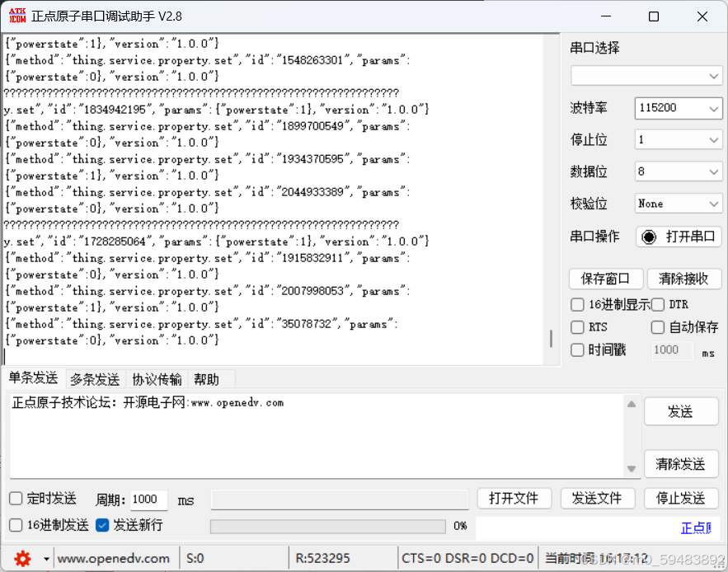This screenshot has height=572, width=728.
Task: Enable hex display (16进制显示)
Action: (x=576, y=304)
